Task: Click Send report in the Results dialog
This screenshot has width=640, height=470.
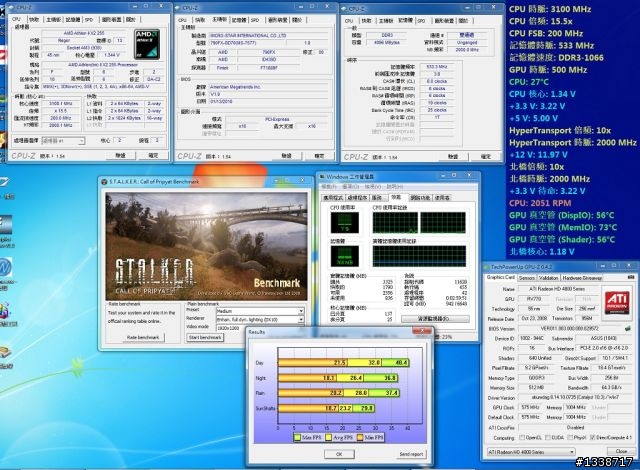Action: click(x=411, y=454)
